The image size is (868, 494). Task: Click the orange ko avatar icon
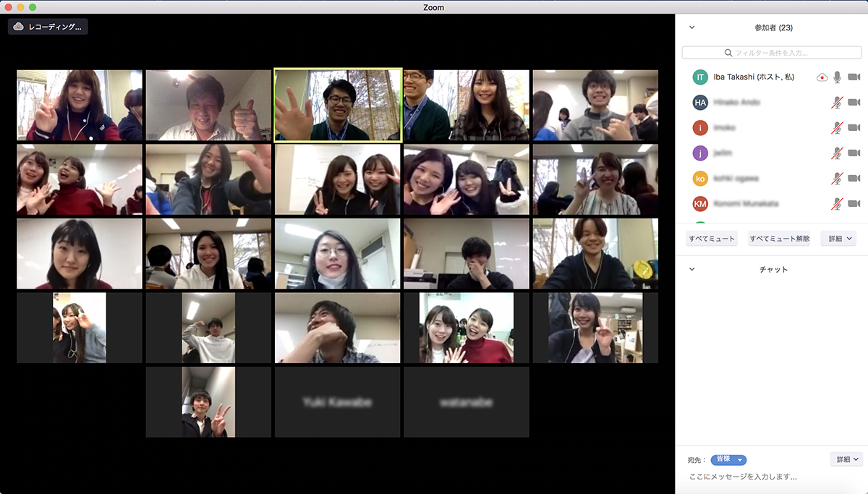click(x=699, y=178)
